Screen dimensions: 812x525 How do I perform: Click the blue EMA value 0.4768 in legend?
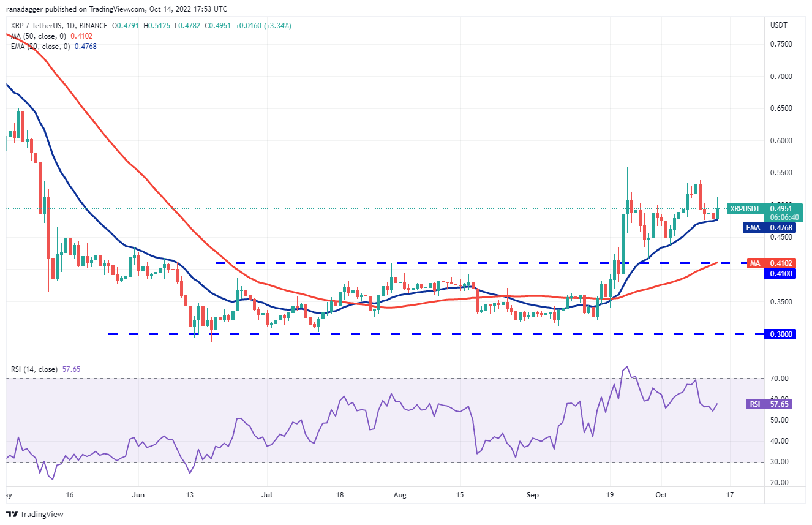tap(85, 47)
